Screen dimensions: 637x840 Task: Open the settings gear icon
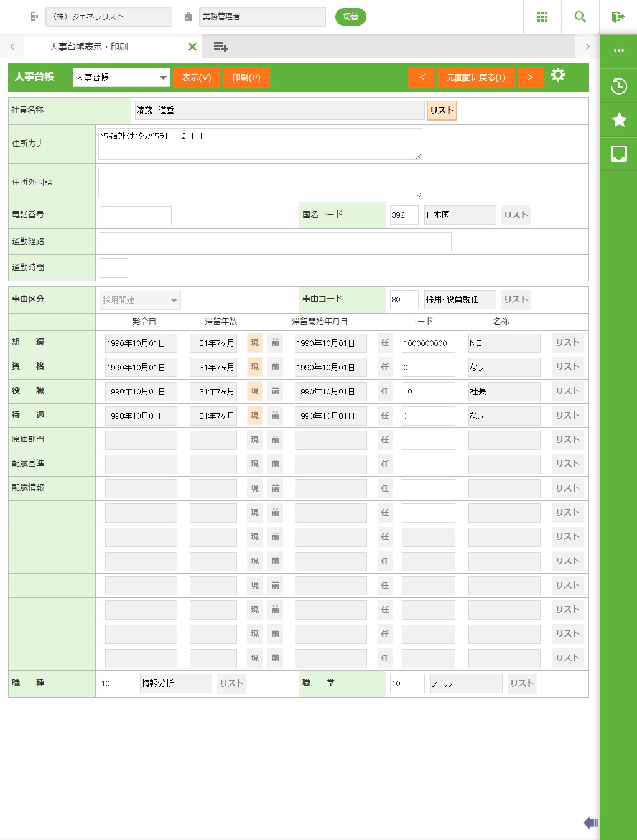pos(558,75)
